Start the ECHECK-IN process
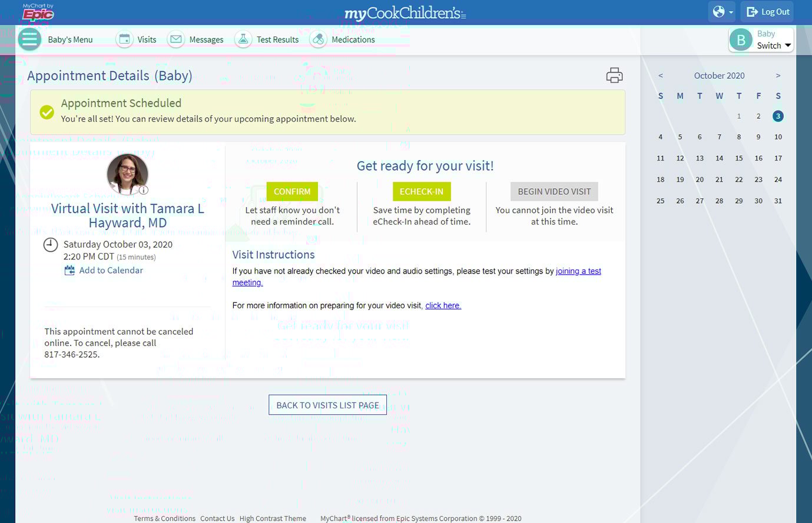This screenshot has height=523, width=812. [422, 192]
